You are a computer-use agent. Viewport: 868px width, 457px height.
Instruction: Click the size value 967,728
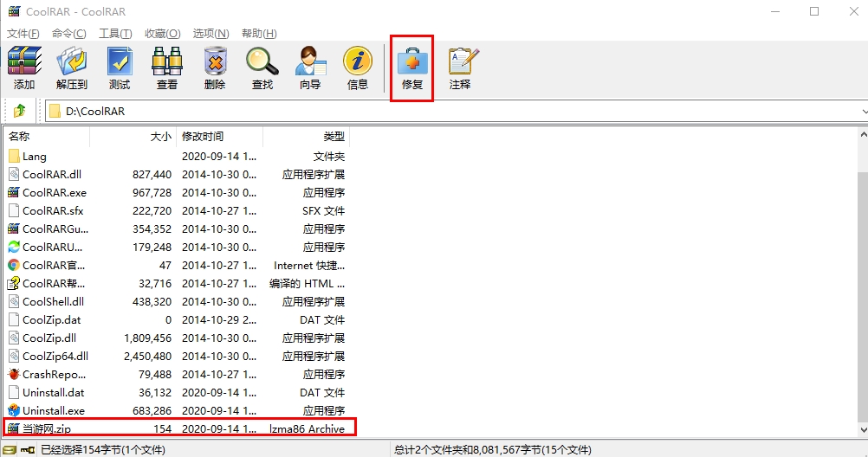click(x=152, y=192)
